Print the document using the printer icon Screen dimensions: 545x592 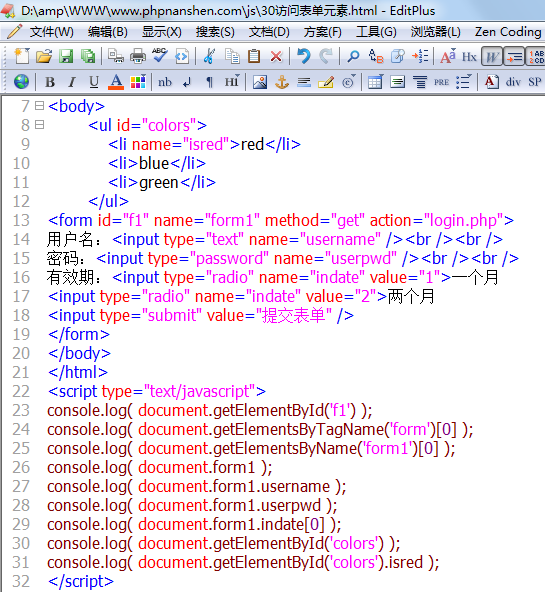(138, 57)
